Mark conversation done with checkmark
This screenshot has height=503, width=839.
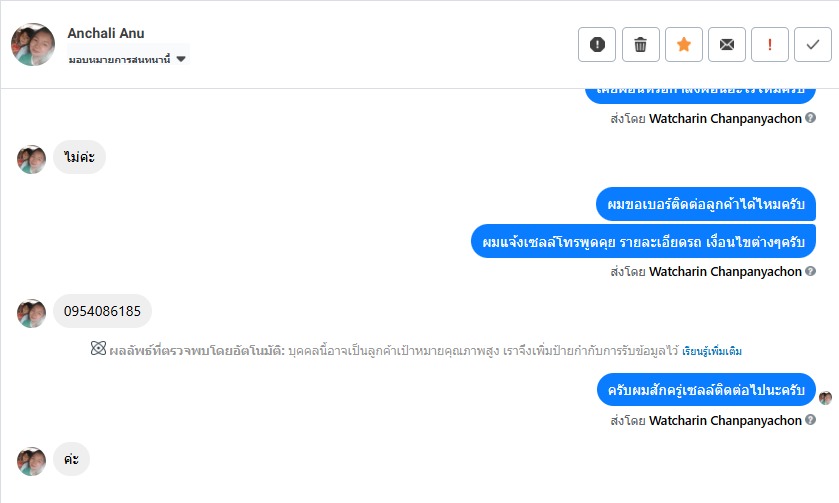click(x=813, y=44)
